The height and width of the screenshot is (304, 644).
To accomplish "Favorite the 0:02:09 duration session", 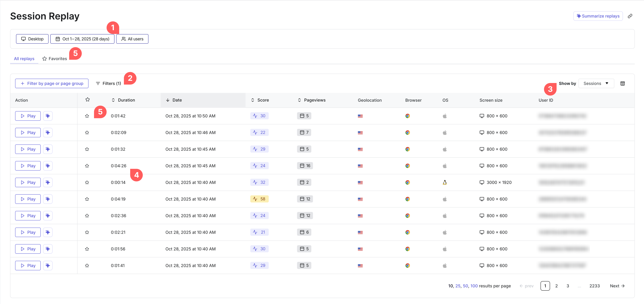I will tap(87, 133).
